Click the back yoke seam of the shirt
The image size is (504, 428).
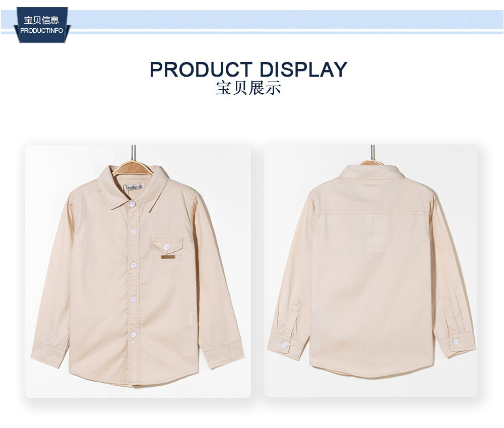point(372,212)
